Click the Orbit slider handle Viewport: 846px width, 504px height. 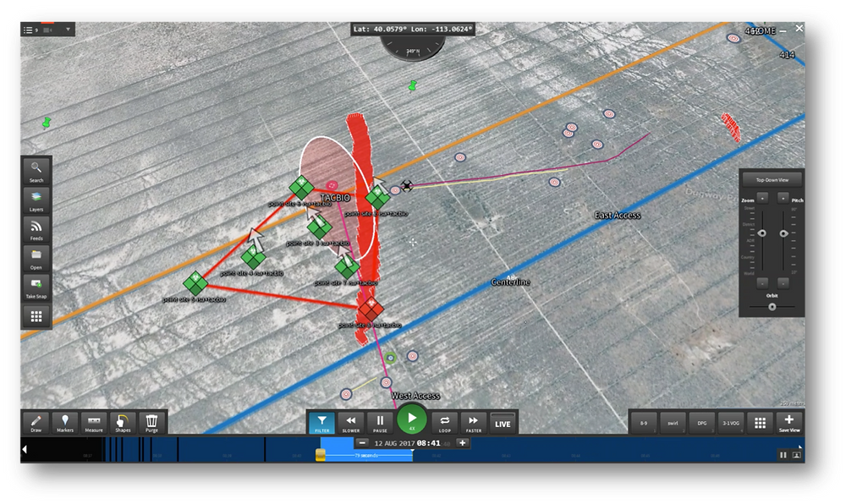(772, 307)
